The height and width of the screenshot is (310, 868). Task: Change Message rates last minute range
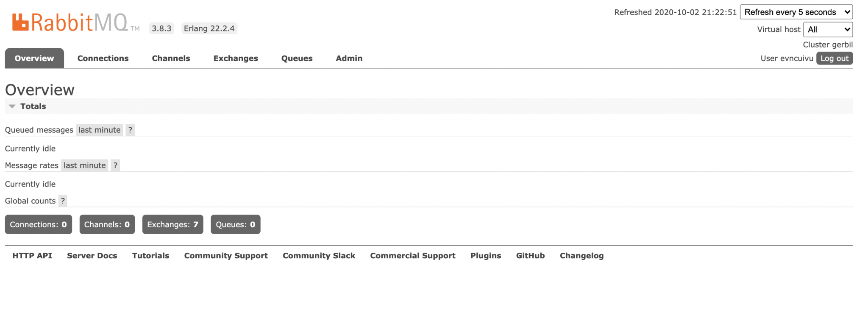tap(84, 165)
